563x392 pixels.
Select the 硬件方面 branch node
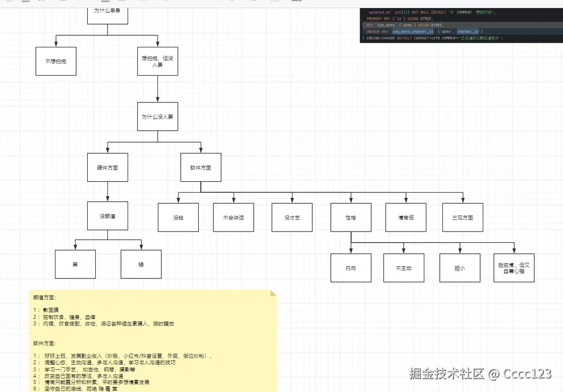107,167
